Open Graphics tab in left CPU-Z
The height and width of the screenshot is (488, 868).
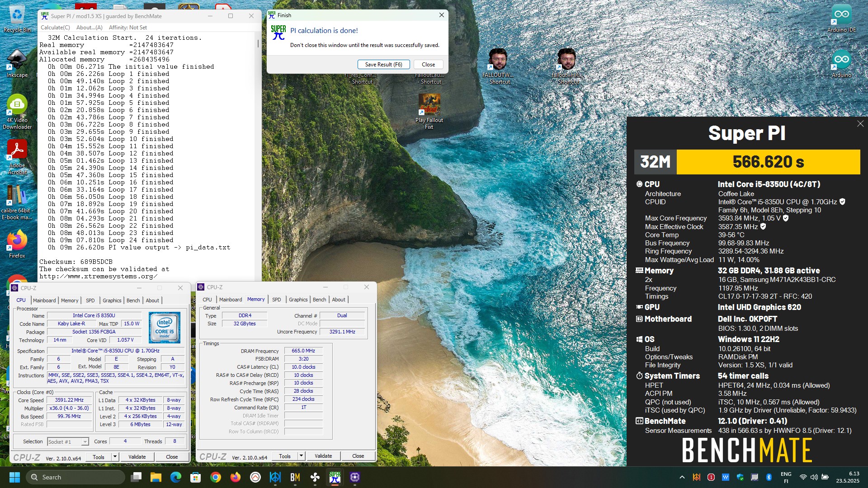pyautogui.click(x=112, y=300)
